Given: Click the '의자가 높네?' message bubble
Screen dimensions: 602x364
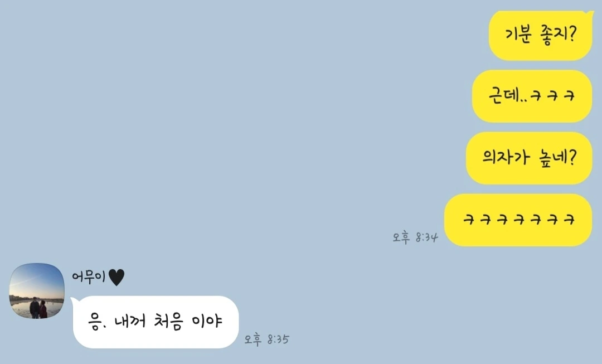Looking at the screenshot, I should point(529,158).
